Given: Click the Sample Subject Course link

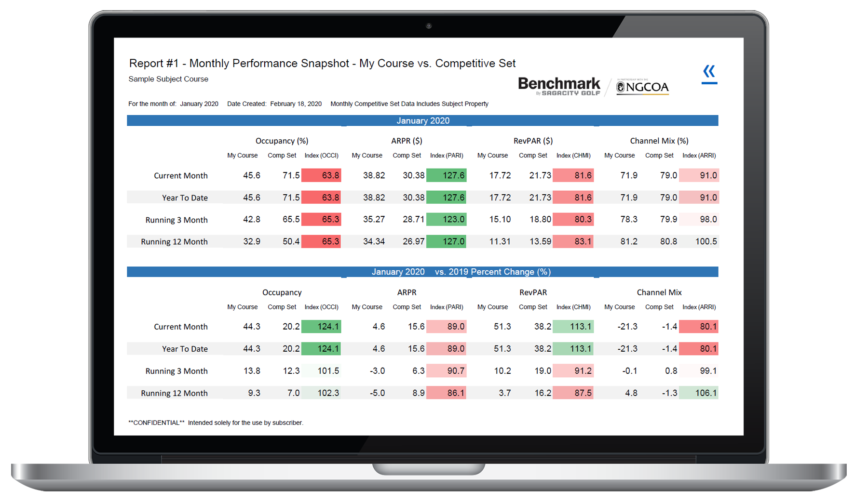Looking at the screenshot, I should click(x=168, y=79).
